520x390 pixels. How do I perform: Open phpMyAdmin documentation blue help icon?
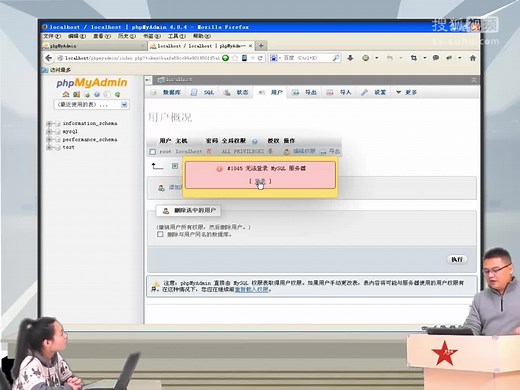click(x=97, y=95)
